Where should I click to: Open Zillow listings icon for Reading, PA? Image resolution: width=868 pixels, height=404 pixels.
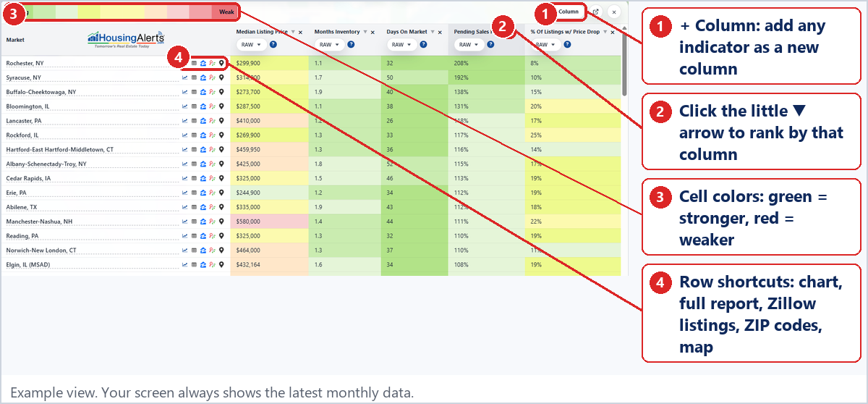click(203, 236)
